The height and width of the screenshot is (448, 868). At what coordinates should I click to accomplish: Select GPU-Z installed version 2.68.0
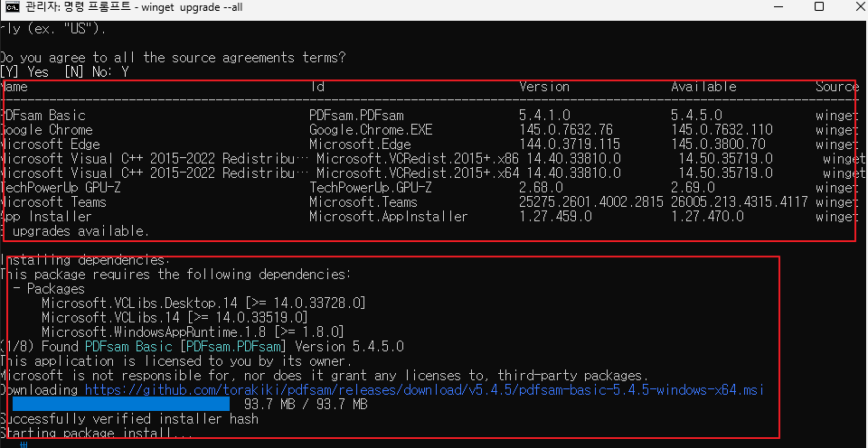[x=541, y=188]
